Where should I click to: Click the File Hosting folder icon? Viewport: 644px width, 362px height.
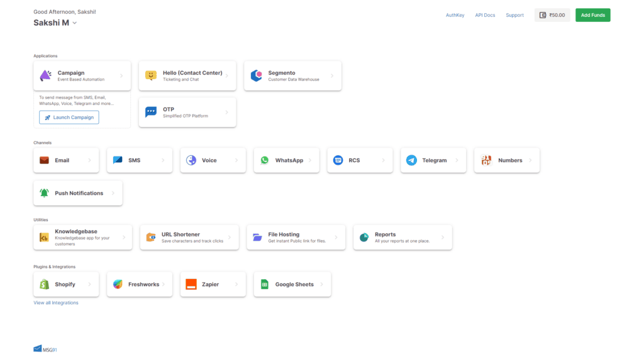click(257, 237)
